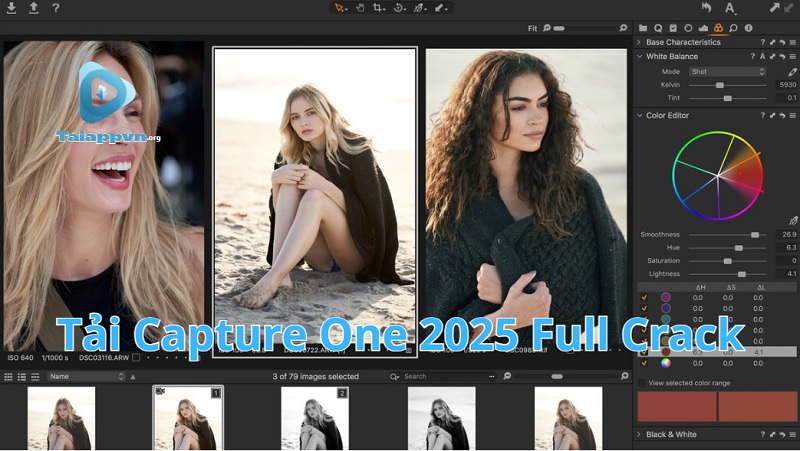Viewport: 800px width, 451px height.
Task: Uncheck the rainbow all-colors range checkbox
Action: click(x=644, y=363)
